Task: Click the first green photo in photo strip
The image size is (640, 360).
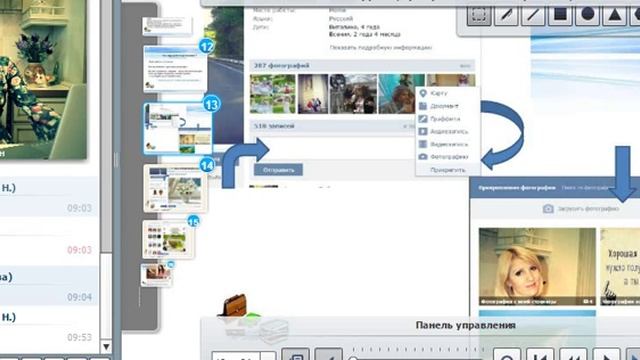Action: pos(273,94)
